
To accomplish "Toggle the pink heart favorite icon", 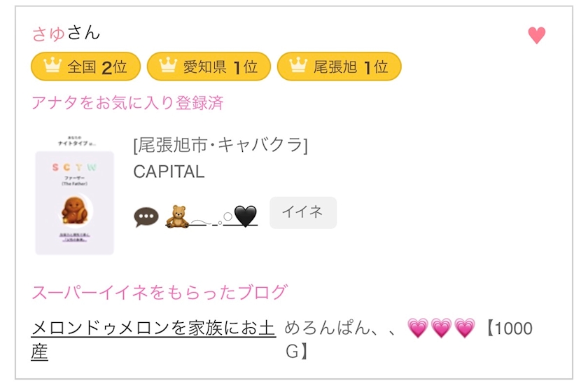I will (536, 36).
